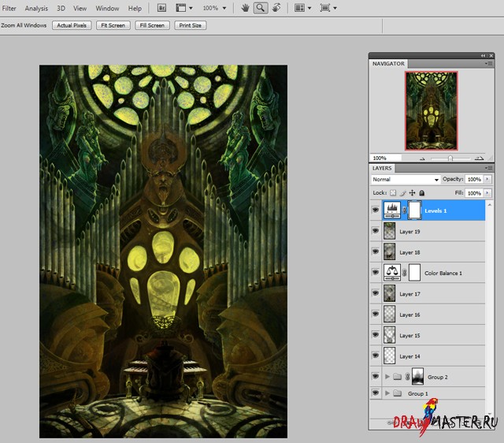Open the View Extras dropdown arrow
The image size is (504, 443).
pos(191,9)
